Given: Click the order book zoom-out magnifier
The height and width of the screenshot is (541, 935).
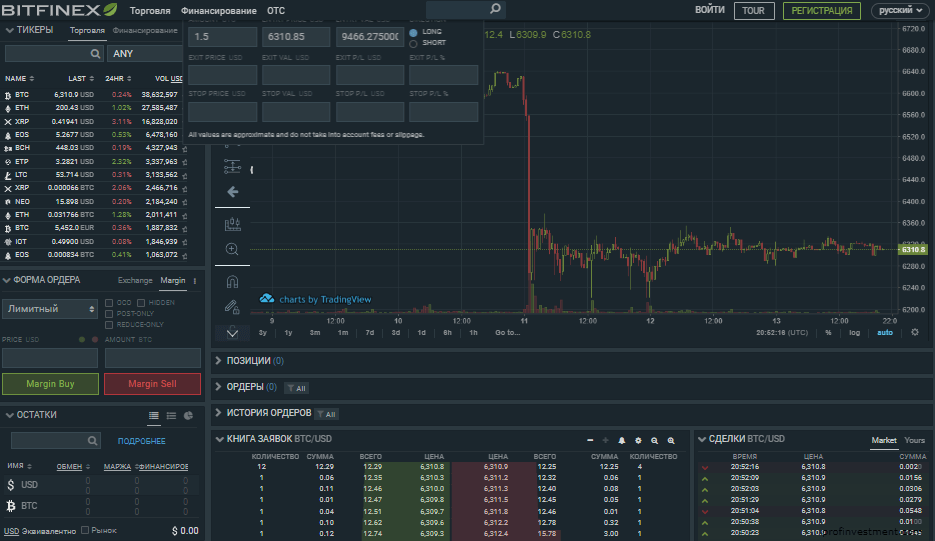Looking at the screenshot, I should point(654,440).
